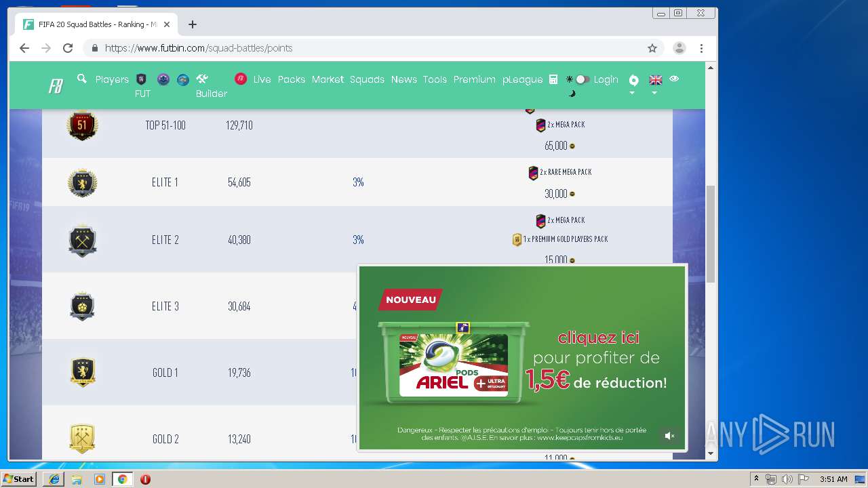Click the 40,380 points value

point(239,240)
